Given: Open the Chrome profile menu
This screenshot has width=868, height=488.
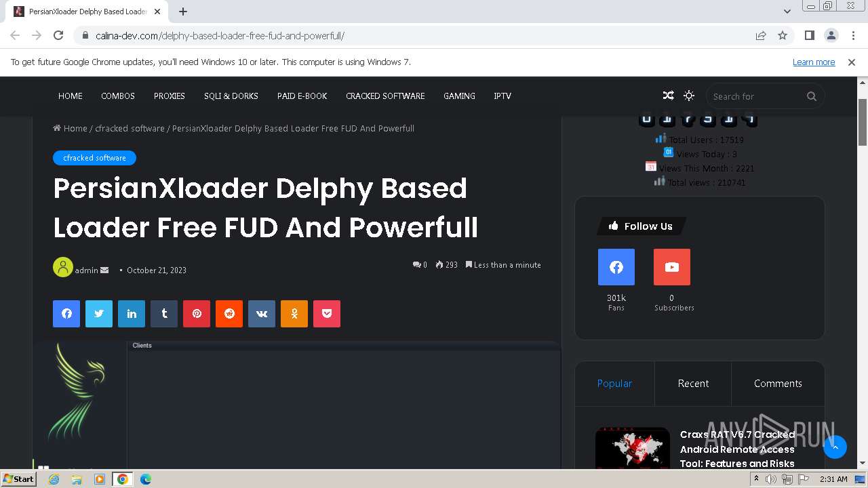Looking at the screenshot, I should pyautogui.click(x=831, y=35).
